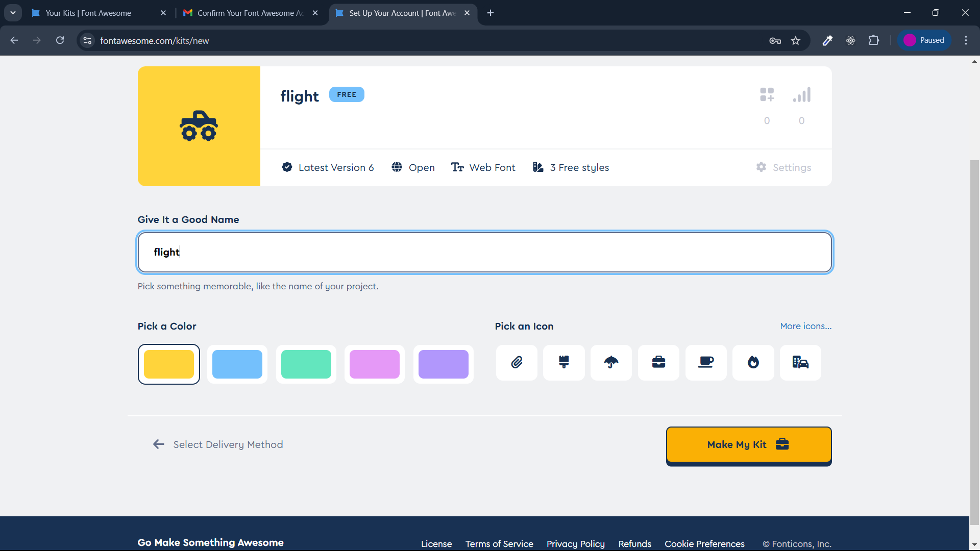Pick the briefcase icon option
This screenshot has width=980, height=551.
point(658,363)
